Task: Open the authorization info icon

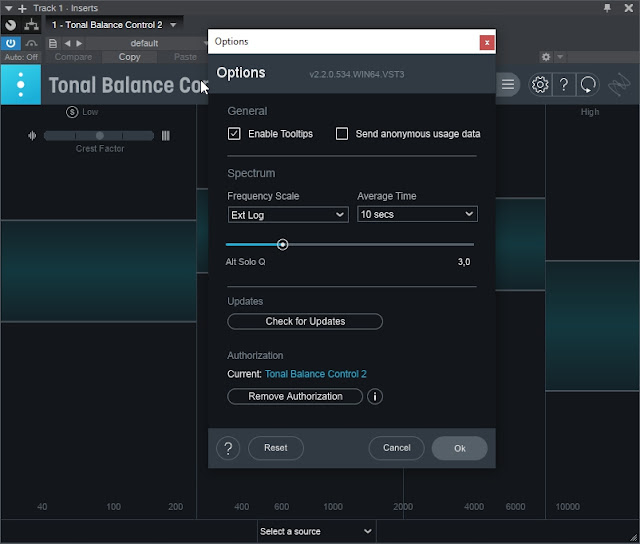Action: tap(375, 397)
